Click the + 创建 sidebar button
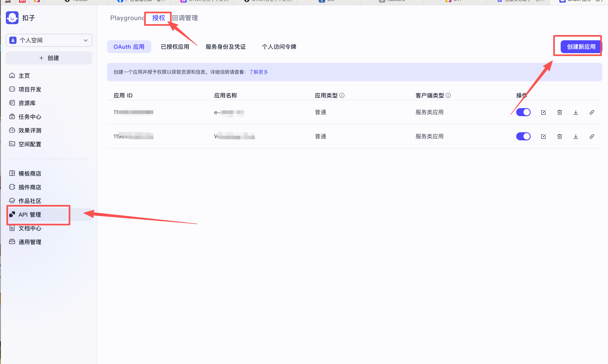The height and width of the screenshot is (364, 608). coord(49,58)
